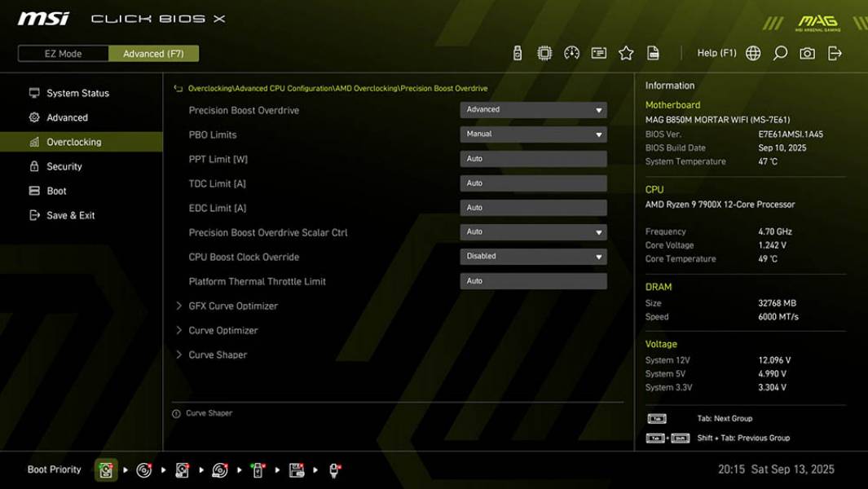The image size is (868, 489).
Task: Click the language globe icon
Action: click(x=754, y=52)
